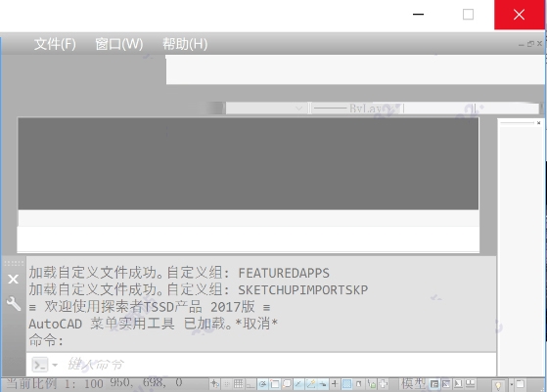547x392 pixels.
Task: Click the 模型 model space button
Action: click(413, 384)
